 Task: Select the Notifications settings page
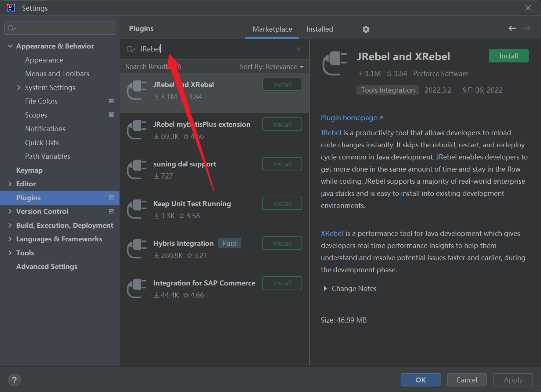coord(45,129)
